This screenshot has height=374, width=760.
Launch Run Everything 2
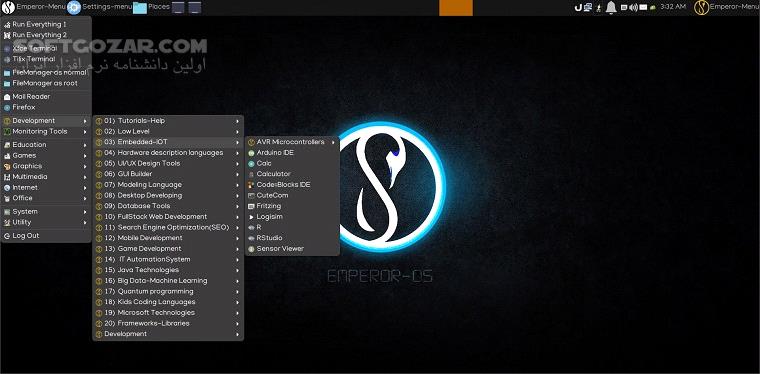[x=46, y=35]
